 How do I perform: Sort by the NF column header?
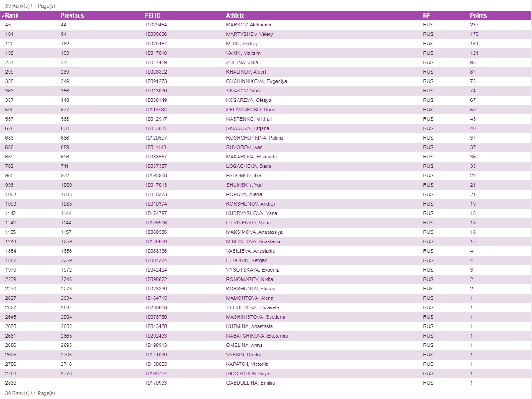pos(426,16)
